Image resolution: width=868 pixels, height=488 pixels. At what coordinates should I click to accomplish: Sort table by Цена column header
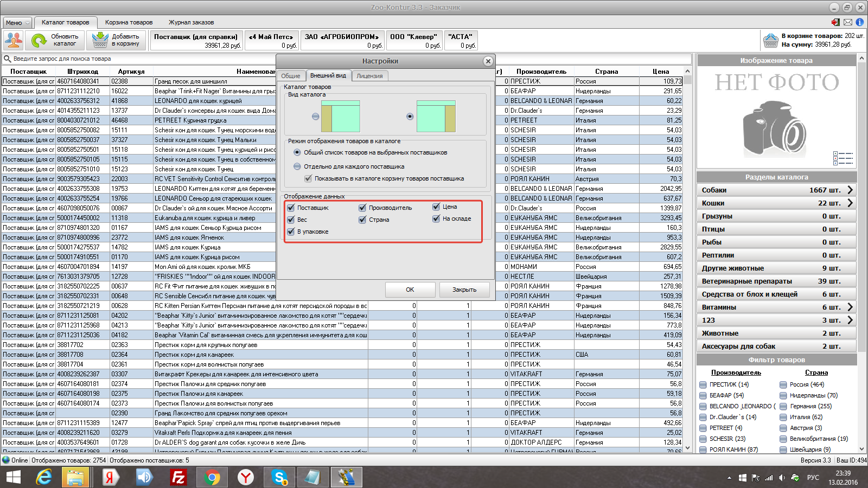[x=661, y=71]
